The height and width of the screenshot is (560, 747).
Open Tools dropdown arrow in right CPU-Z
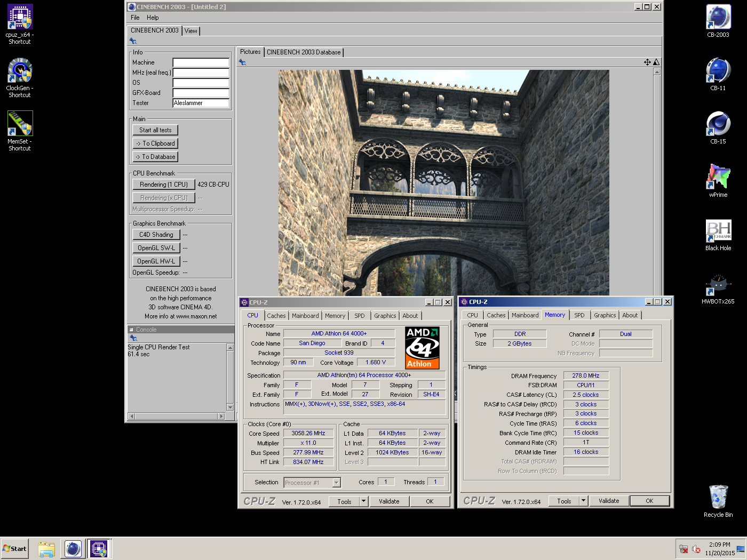[584, 501]
